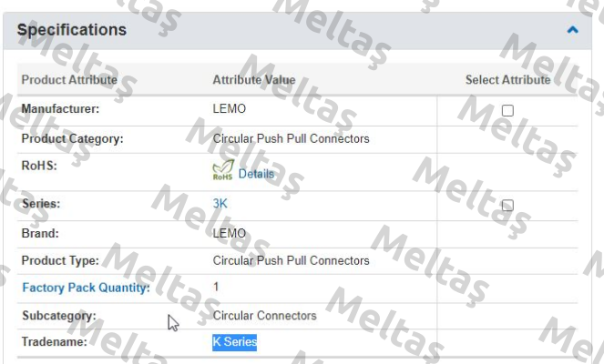Click the LEMO manufacturer value
The width and height of the screenshot is (604, 364).
[x=230, y=108]
